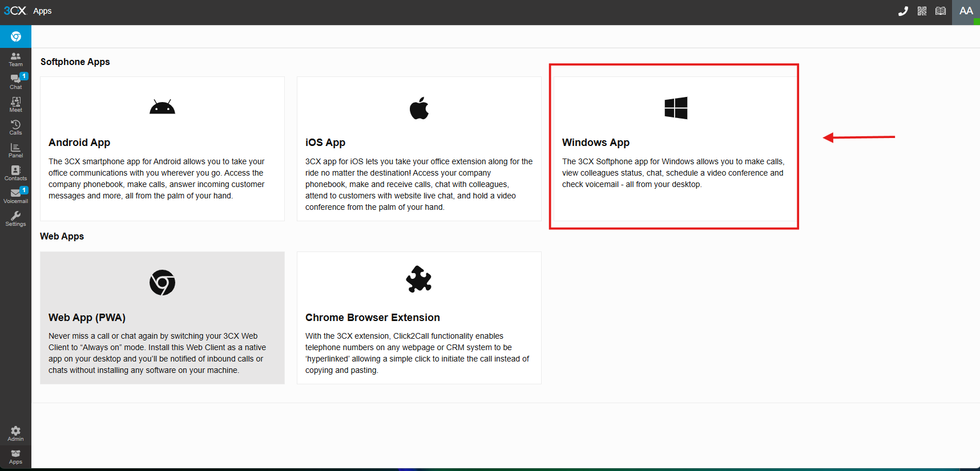
Task: Open the iOS App title
Action: (x=325, y=143)
